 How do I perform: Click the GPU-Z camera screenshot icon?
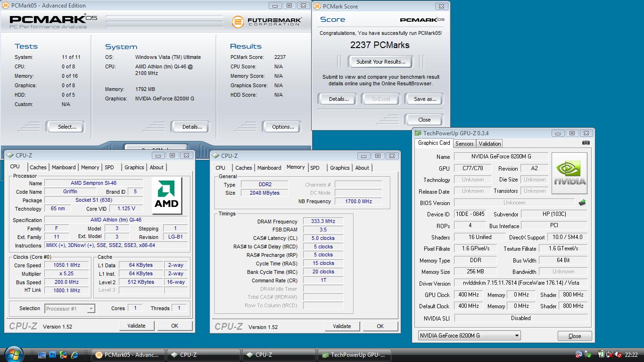tap(586, 143)
